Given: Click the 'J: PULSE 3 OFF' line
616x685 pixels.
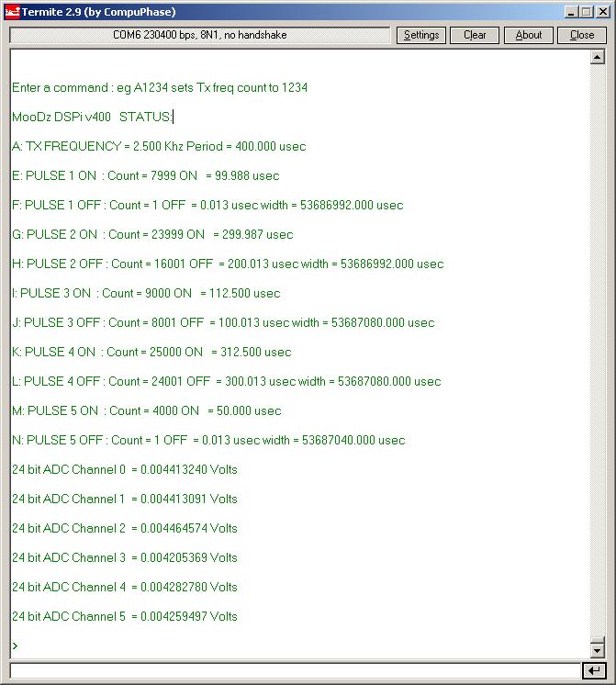Looking at the screenshot, I should 223,322.
